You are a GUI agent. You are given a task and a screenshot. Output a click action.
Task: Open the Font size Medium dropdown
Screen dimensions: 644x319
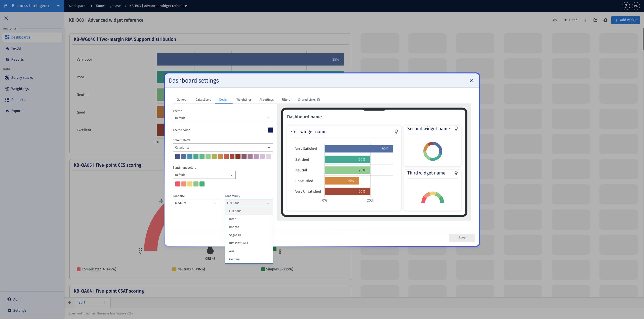[197, 203]
